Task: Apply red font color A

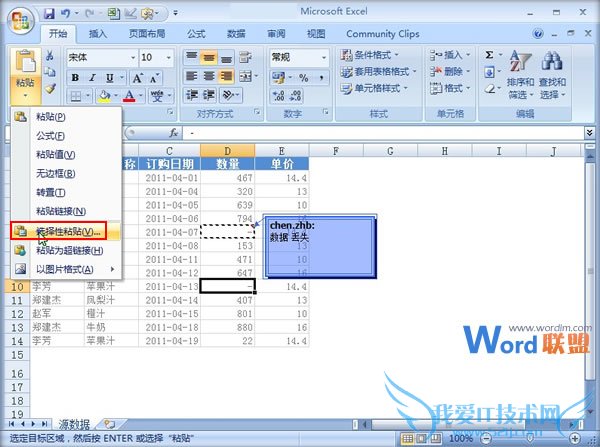Action: pos(129,96)
